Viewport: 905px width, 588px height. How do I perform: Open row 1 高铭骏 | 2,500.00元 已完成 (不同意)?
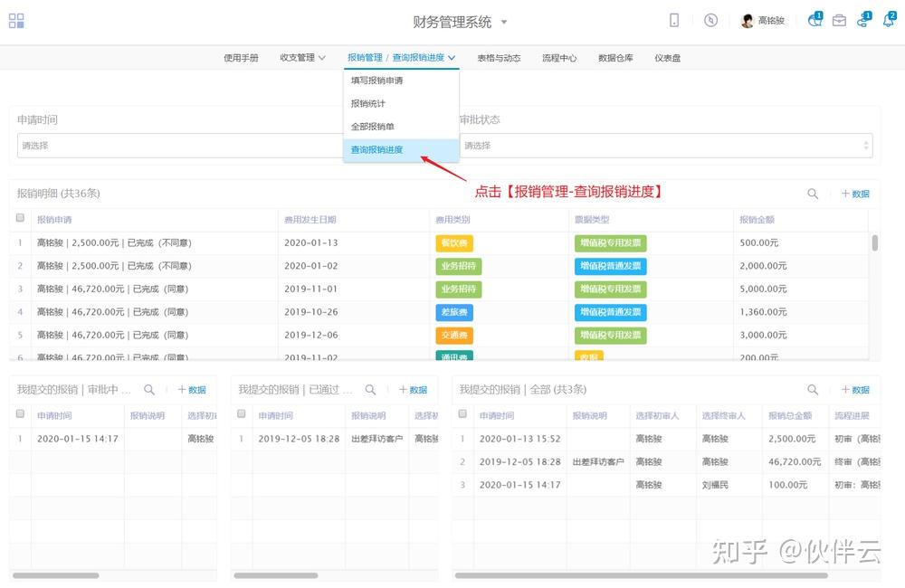click(114, 243)
